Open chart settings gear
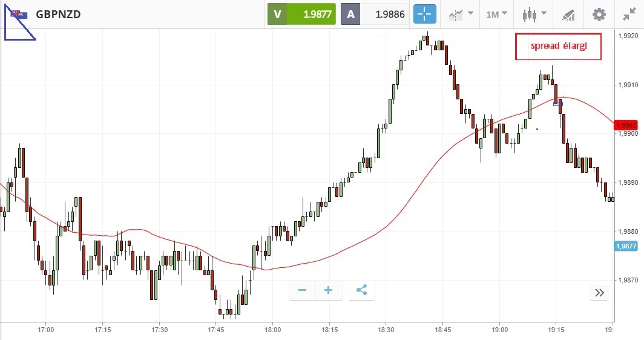Image resolution: width=644 pixels, height=340 pixels. [599, 14]
